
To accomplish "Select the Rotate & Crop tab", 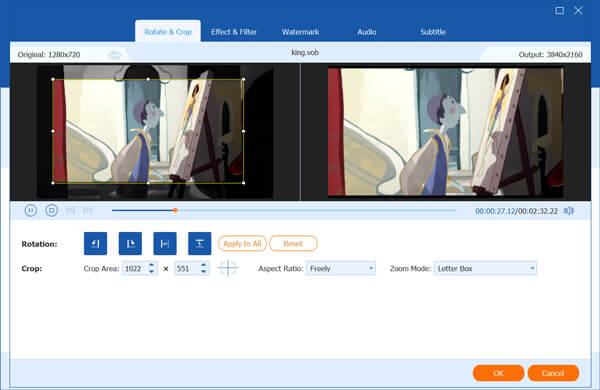I will tap(168, 31).
